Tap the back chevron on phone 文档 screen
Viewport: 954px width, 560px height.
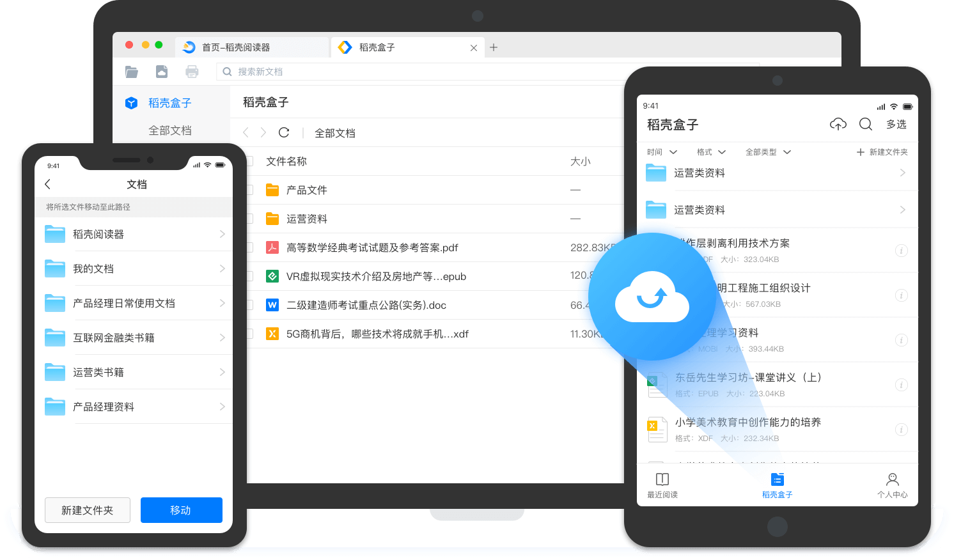click(48, 184)
